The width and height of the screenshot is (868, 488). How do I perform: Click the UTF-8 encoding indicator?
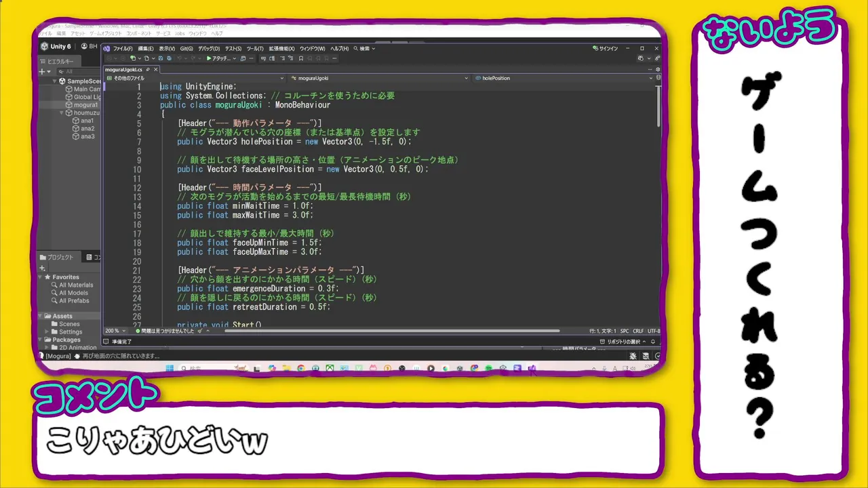click(x=654, y=331)
